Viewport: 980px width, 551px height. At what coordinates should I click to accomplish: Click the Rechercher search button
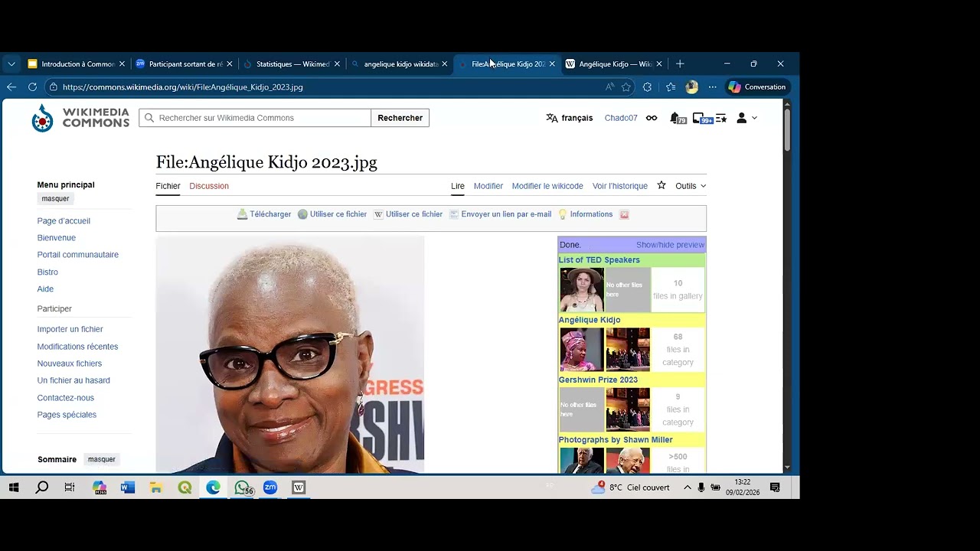point(400,118)
